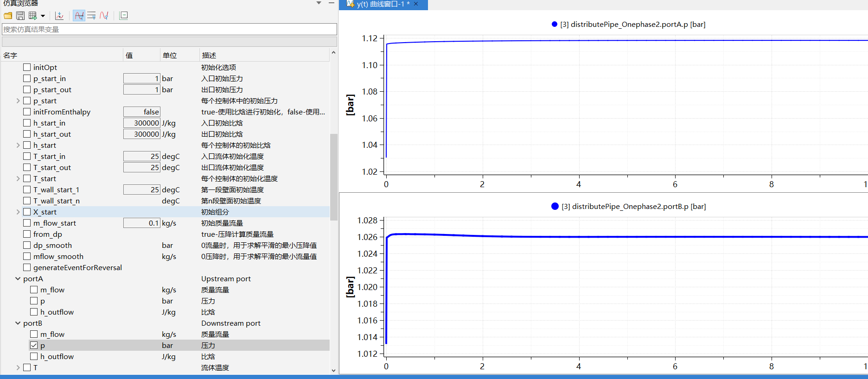The height and width of the screenshot is (379, 868).
Task: Check the h_start_in checkbox
Action: point(27,123)
